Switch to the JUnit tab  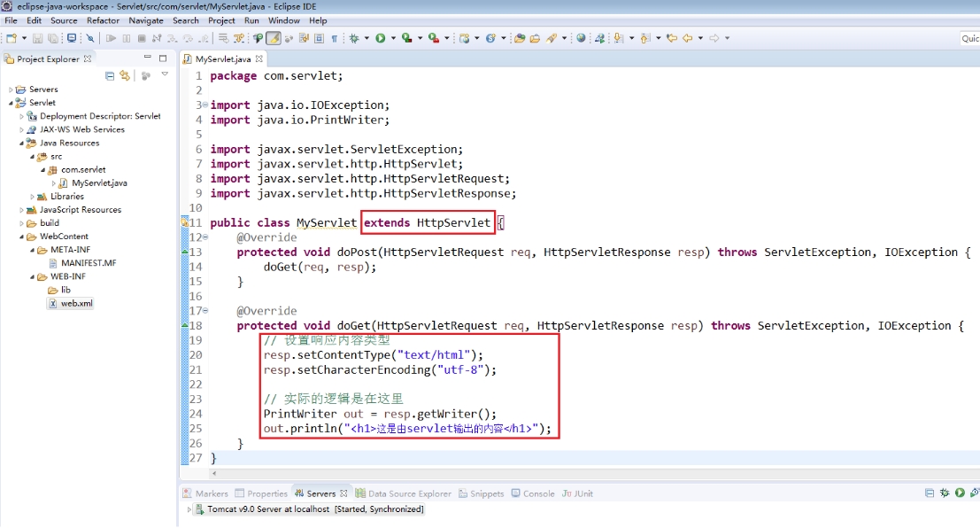(577, 493)
